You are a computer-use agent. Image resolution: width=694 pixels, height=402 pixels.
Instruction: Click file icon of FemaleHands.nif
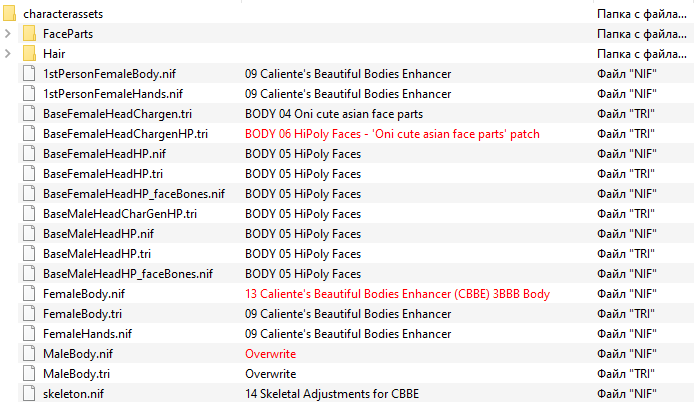coord(29,333)
